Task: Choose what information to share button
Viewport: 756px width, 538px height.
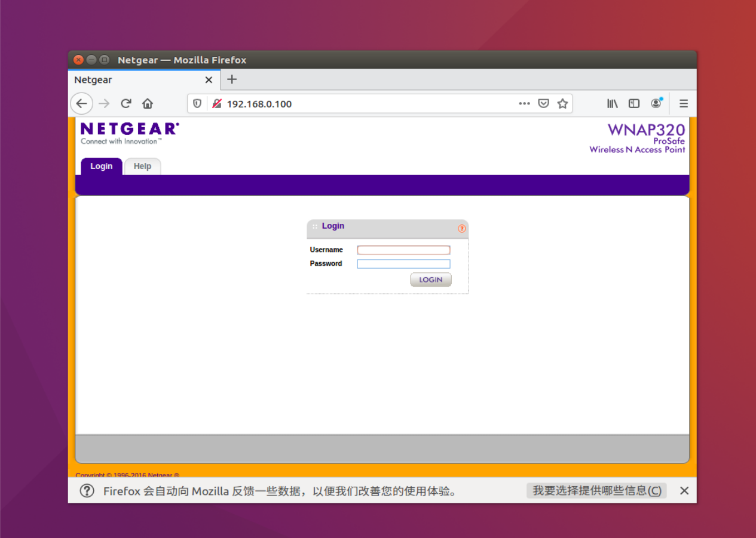Action: [x=596, y=491]
